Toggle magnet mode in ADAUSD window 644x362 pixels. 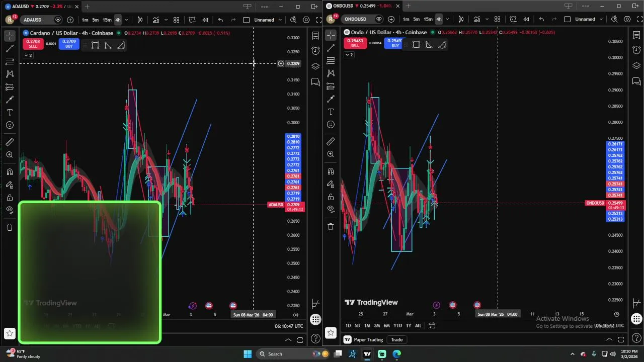click(x=10, y=172)
